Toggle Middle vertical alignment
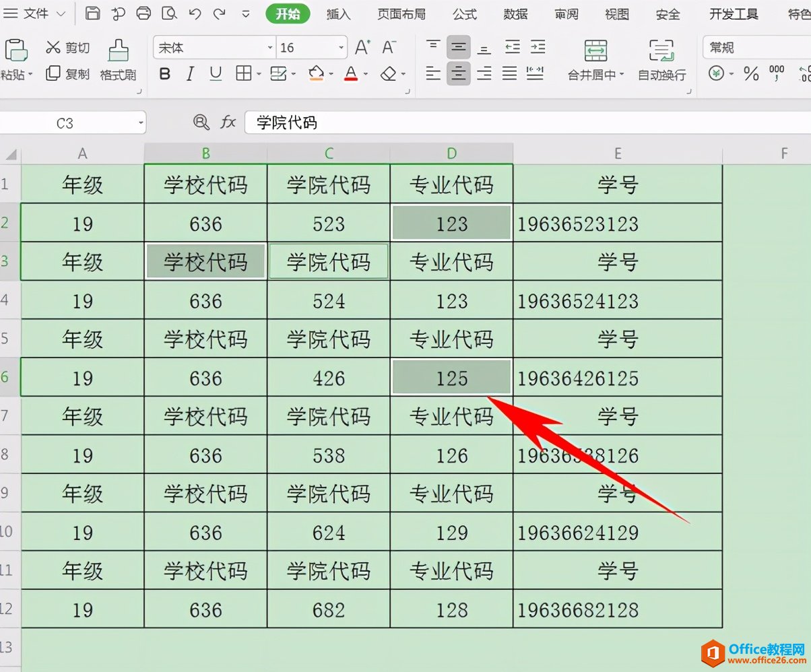 coord(459,47)
